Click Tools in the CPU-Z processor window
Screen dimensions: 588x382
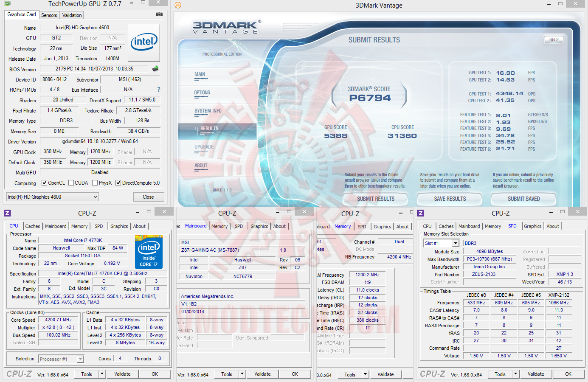point(87,374)
